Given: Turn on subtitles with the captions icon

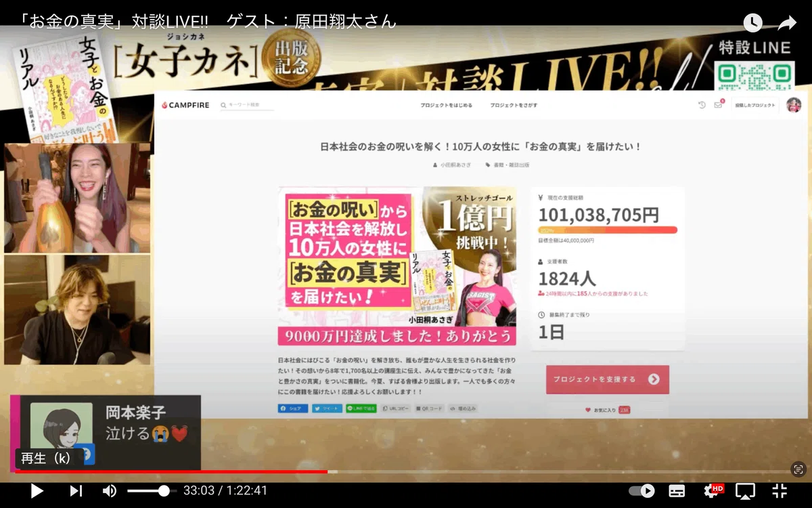Looking at the screenshot, I should point(677,490).
